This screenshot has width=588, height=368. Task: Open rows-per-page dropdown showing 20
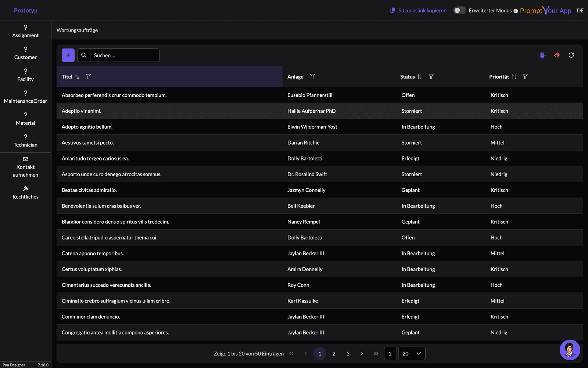point(412,354)
